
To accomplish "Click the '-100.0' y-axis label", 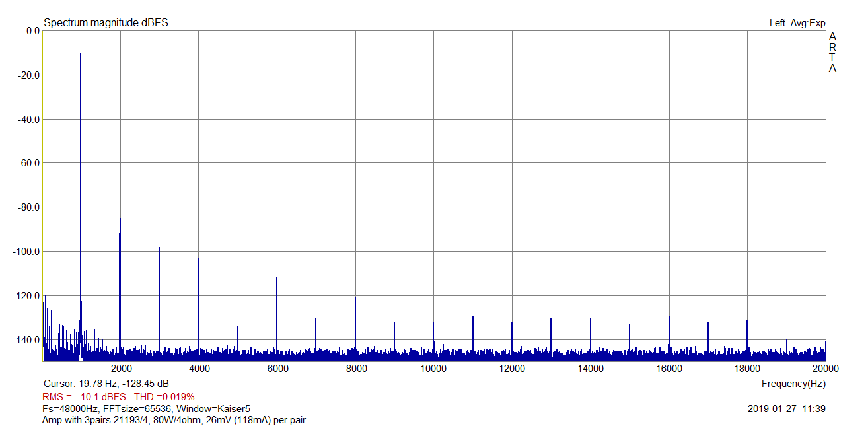I will (26, 252).
